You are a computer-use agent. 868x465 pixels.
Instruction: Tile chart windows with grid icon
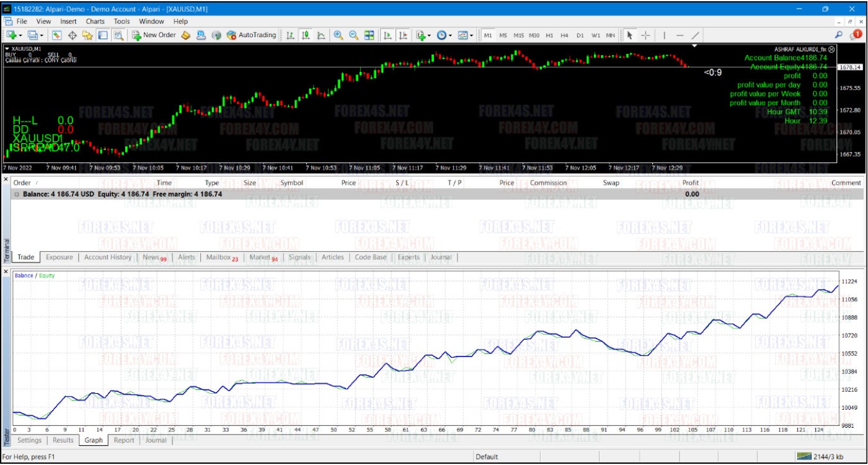pyautogui.click(x=369, y=35)
